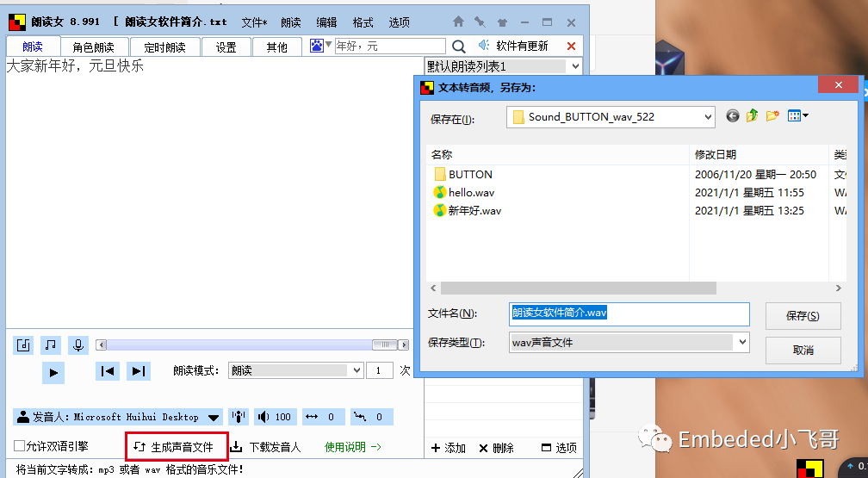868x478 pixels.
Task: Go back with the save dialog back arrow
Action: click(x=732, y=115)
